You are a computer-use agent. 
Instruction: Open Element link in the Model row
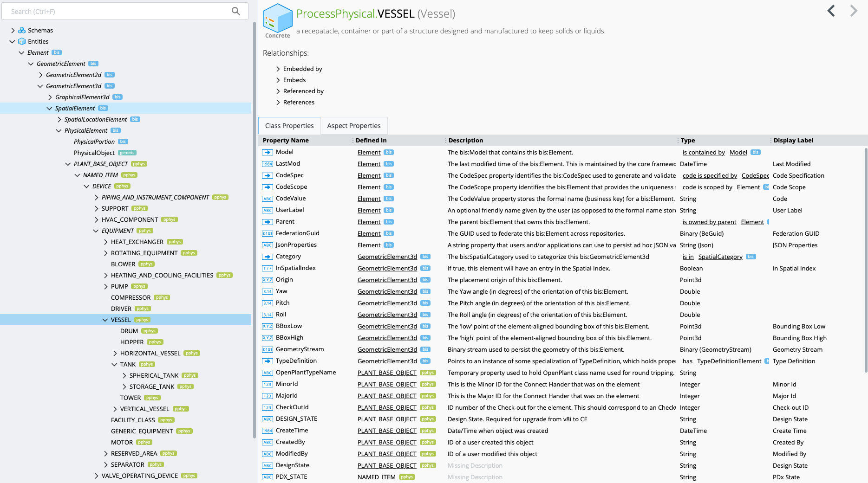click(x=369, y=152)
